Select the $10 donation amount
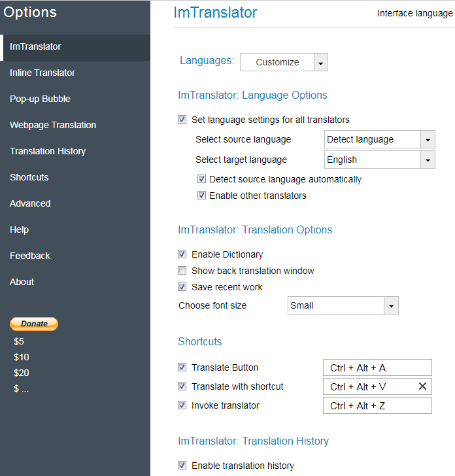The width and height of the screenshot is (455, 476). (21, 357)
